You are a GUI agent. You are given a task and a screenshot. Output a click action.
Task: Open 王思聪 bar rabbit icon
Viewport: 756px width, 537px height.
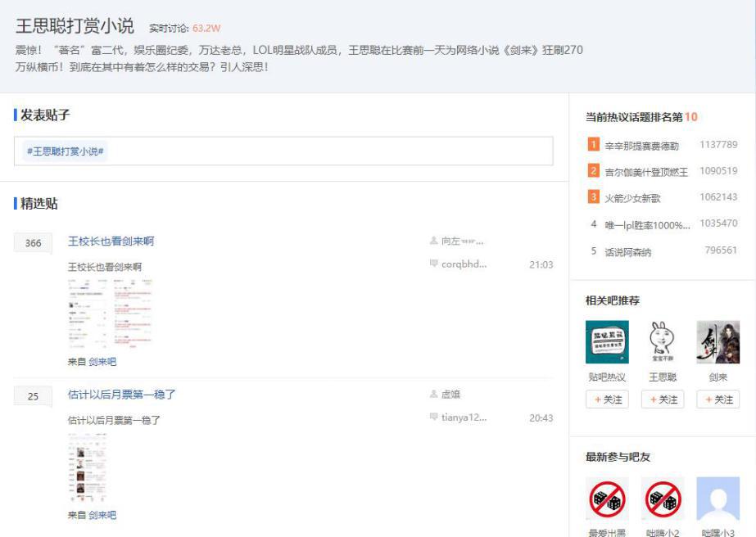coord(663,342)
